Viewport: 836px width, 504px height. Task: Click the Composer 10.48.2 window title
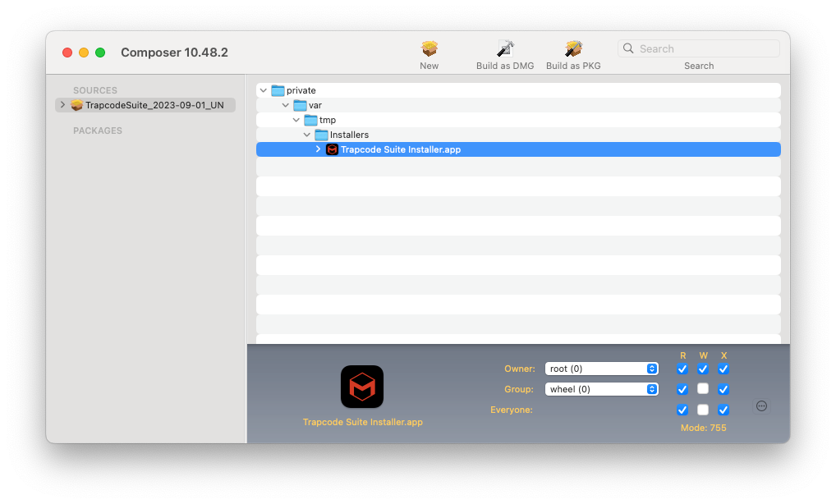pos(174,53)
